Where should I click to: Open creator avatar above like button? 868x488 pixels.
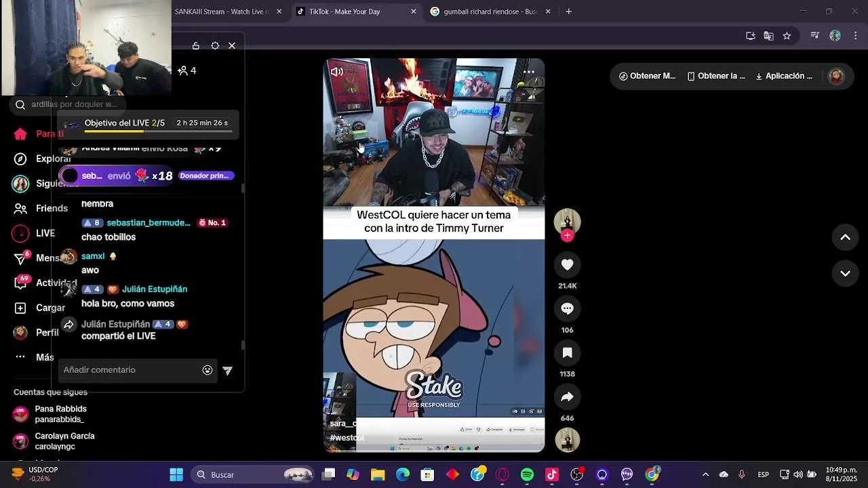568,221
